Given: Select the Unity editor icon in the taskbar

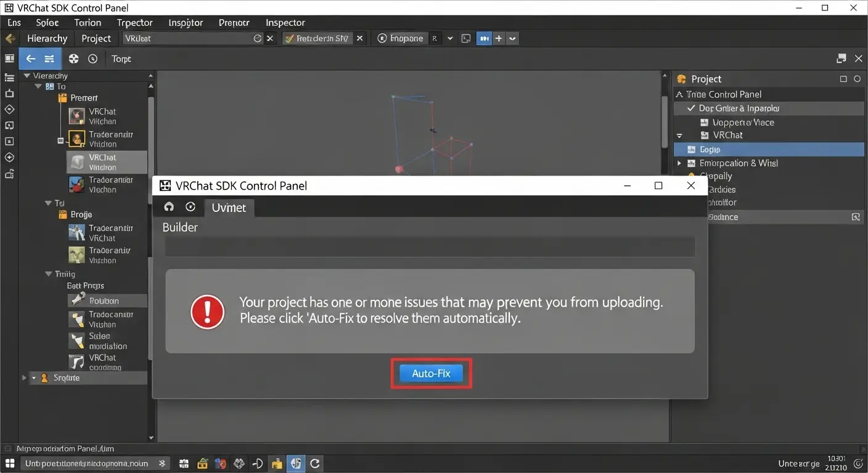Looking at the screenshot, I should tap(296, 463).
